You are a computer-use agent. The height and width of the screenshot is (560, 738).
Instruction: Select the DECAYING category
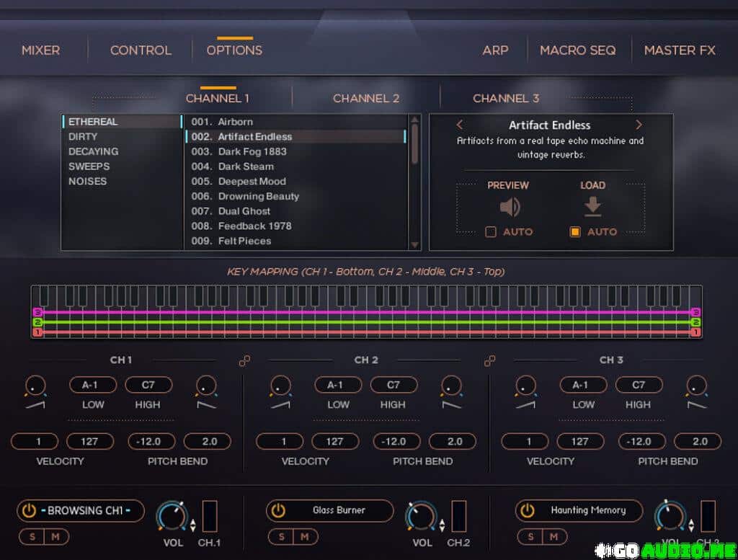pos(93,151)
